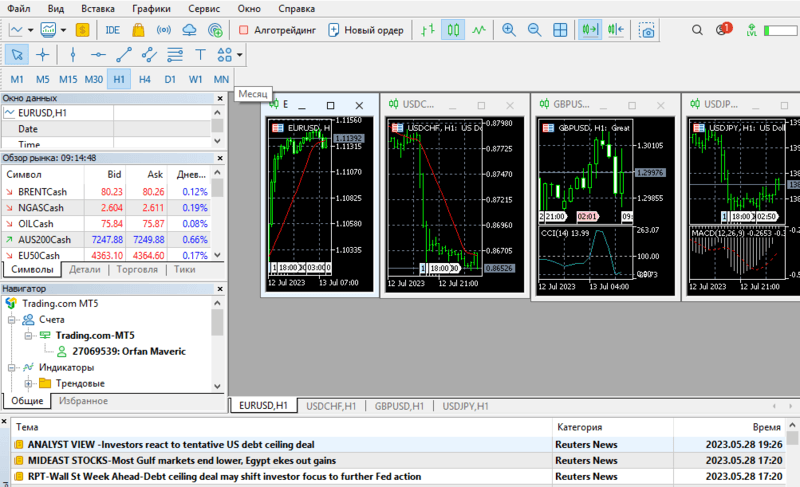
Task: Click the radar with plus icon
Action: [215, 30]
